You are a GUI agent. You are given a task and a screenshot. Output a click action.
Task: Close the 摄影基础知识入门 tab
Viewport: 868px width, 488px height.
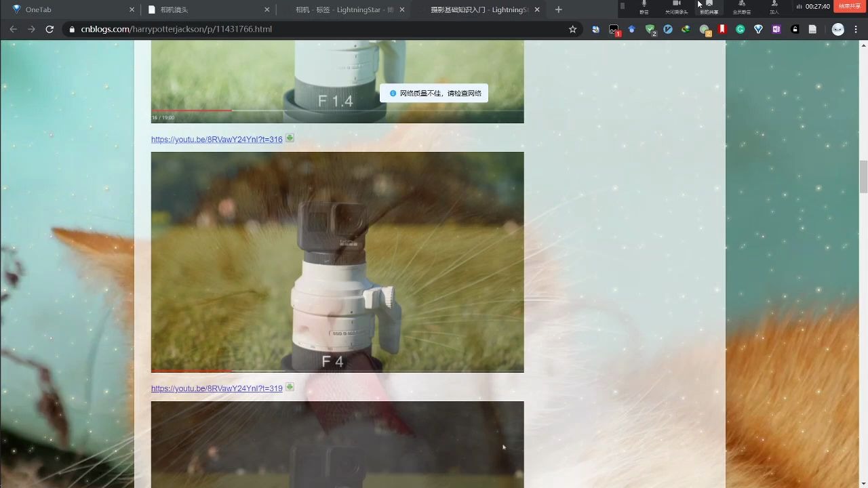(537, 9)
